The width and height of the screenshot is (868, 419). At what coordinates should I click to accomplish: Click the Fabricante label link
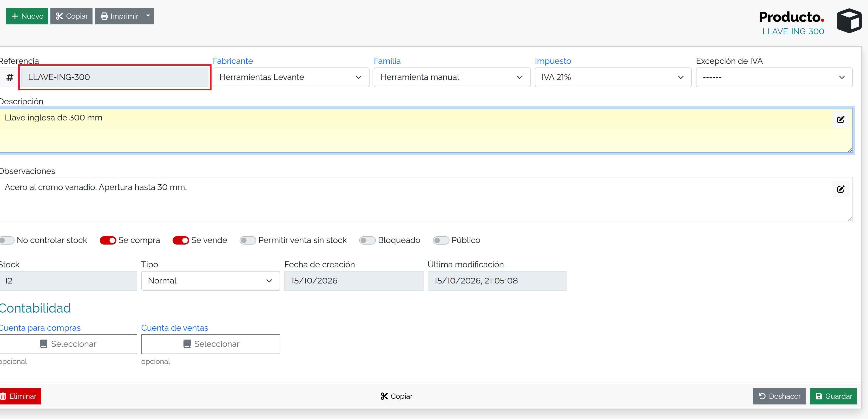(x=233, y=61)
